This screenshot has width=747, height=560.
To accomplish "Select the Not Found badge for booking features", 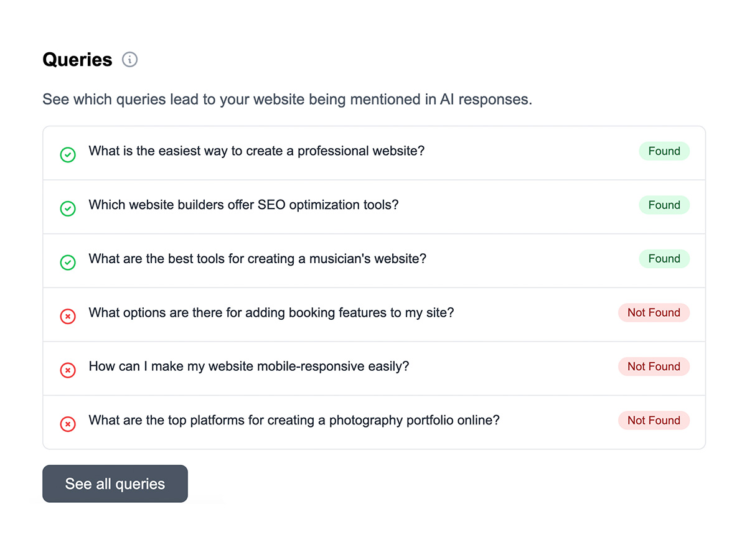I will [654, 312].
